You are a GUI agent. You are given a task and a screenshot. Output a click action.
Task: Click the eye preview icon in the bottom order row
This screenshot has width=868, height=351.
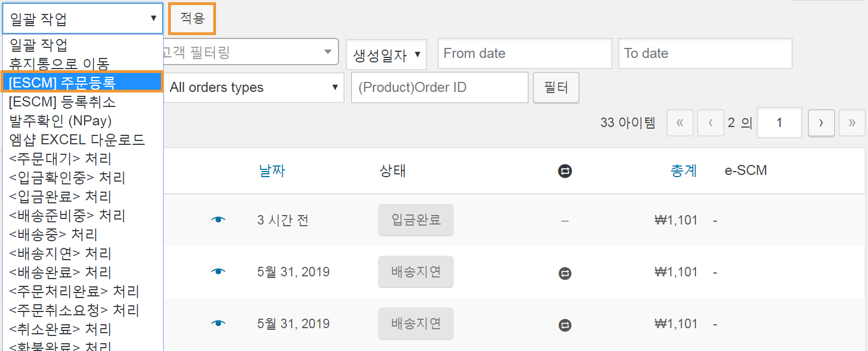click(219, 324)
